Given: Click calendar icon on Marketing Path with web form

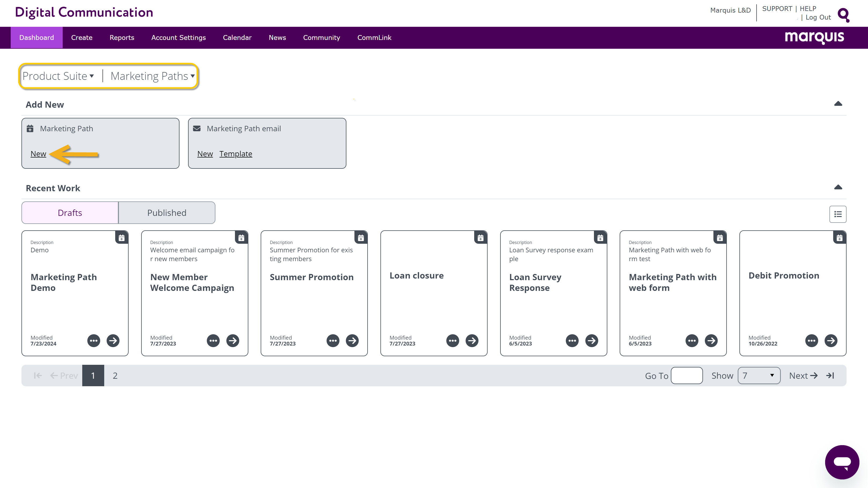Looking at the screenshot, I should pos(720,238).
